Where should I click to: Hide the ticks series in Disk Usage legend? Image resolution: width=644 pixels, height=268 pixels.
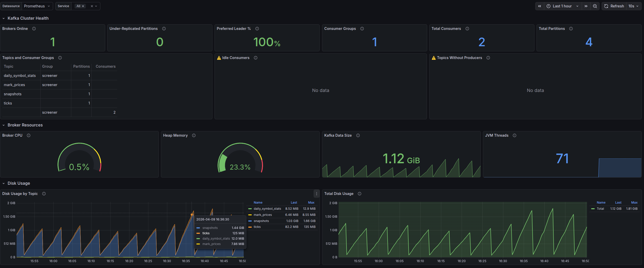coord(257,227)
